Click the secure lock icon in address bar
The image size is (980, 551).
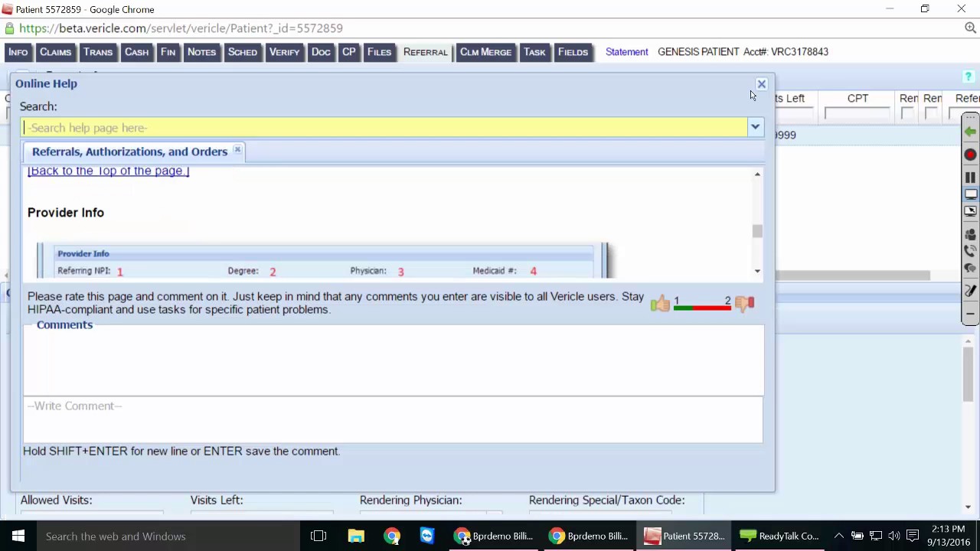[x=9, y=28]
